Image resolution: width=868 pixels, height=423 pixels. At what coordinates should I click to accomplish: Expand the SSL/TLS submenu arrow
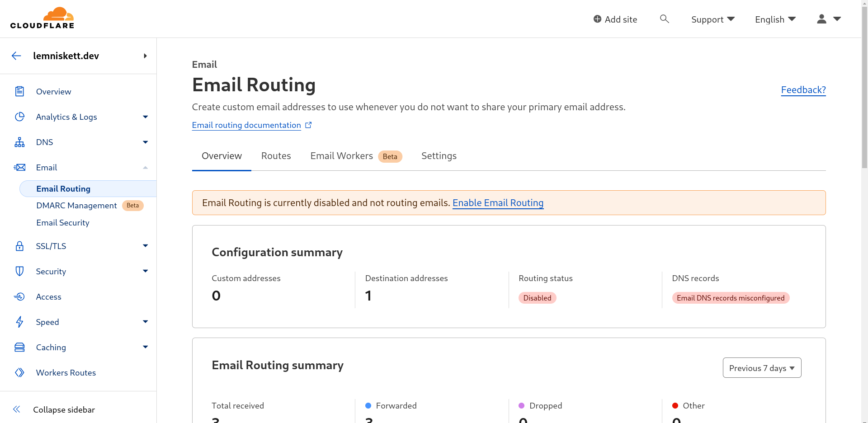tap(145, 246)
